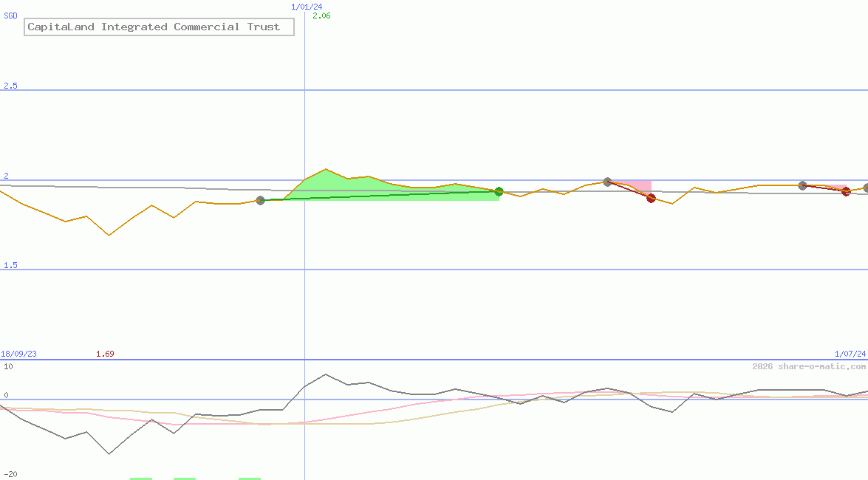Click the gray buy marker before green trade
868x480 pixels.
[260, 200]
